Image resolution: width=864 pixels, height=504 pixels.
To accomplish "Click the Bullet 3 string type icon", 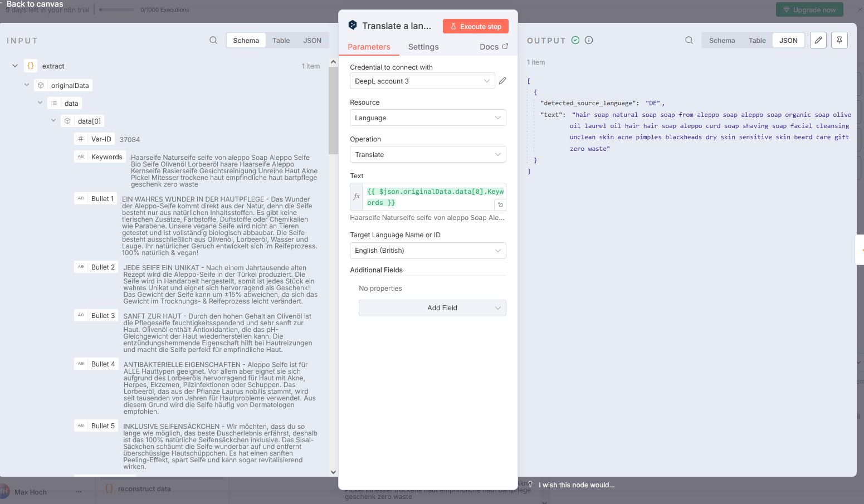I will 81,315.
